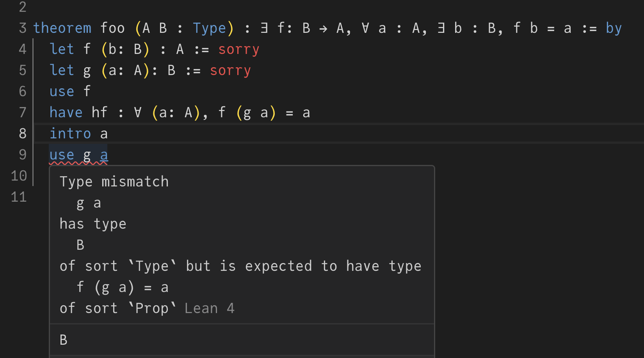Click 'sorry' on line 5
The image size is (644, 358).
(x=230, y=70)
